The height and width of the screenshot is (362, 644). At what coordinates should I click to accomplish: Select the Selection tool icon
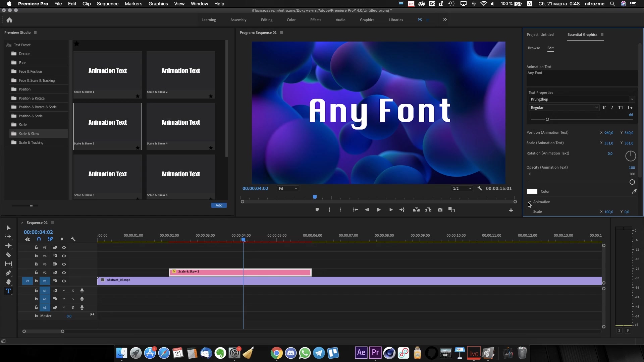tap(8, 227)
